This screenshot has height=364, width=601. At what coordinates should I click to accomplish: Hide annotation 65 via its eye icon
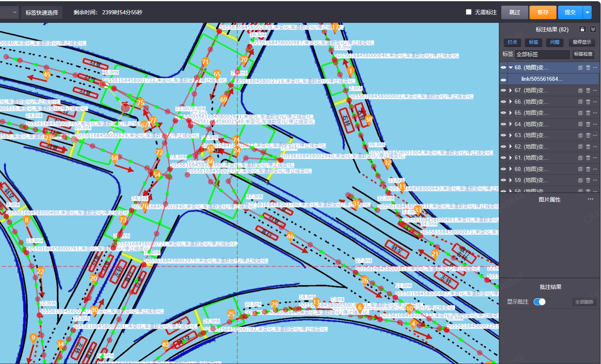click(503, 113)
